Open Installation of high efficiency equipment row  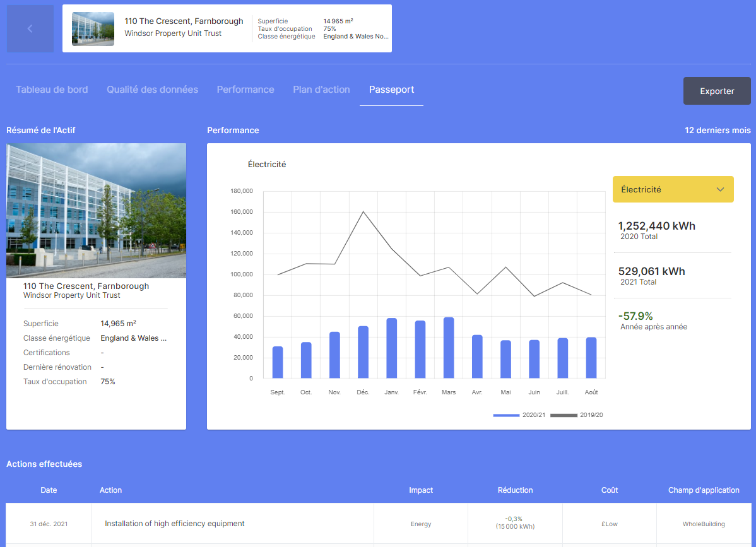coord(175,524)
